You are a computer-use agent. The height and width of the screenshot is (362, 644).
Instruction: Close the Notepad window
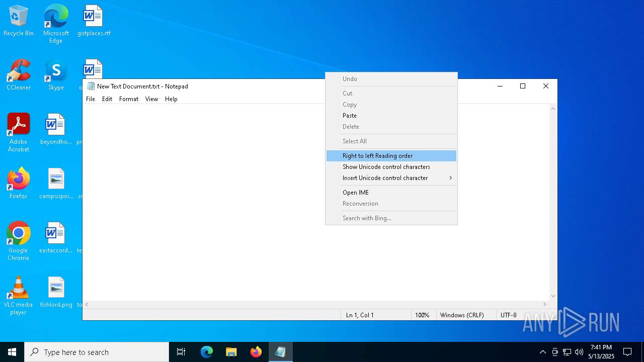(546, 86)
